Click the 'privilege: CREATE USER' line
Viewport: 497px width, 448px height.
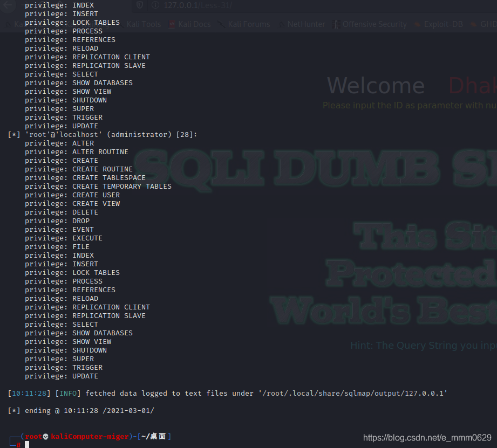point(72,195)
